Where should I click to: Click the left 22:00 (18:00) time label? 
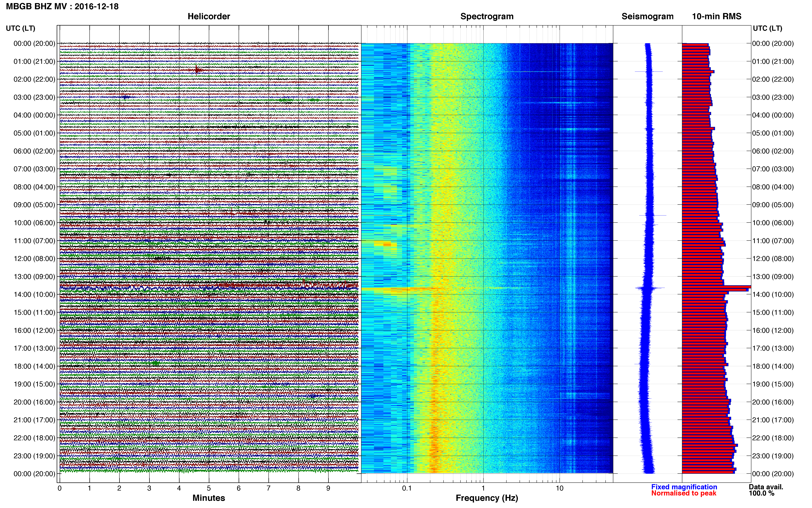click(x=34, y=438)
